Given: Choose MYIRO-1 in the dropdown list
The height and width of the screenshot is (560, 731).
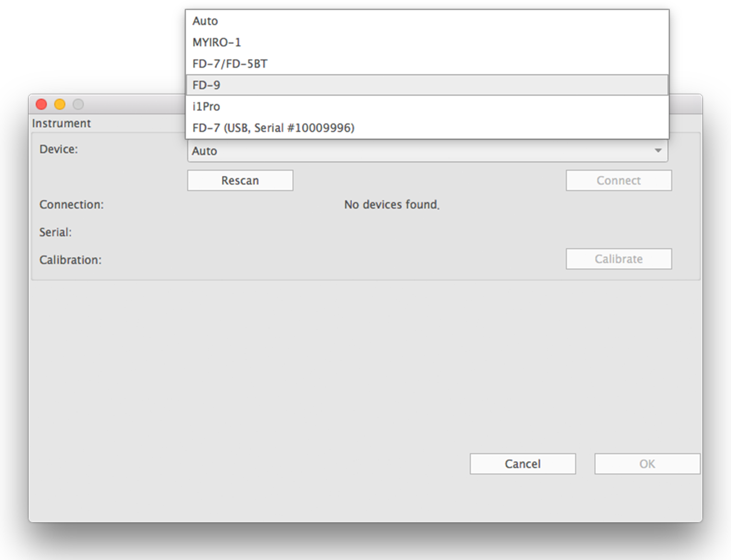Looking at the screenshot, I should (217, 42).
